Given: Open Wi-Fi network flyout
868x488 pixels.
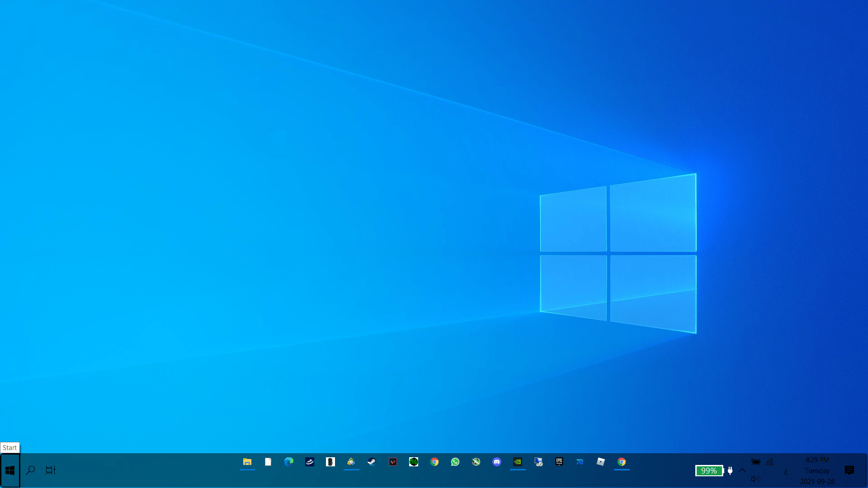Looking at the screenshot, I should tap(770, 462).
